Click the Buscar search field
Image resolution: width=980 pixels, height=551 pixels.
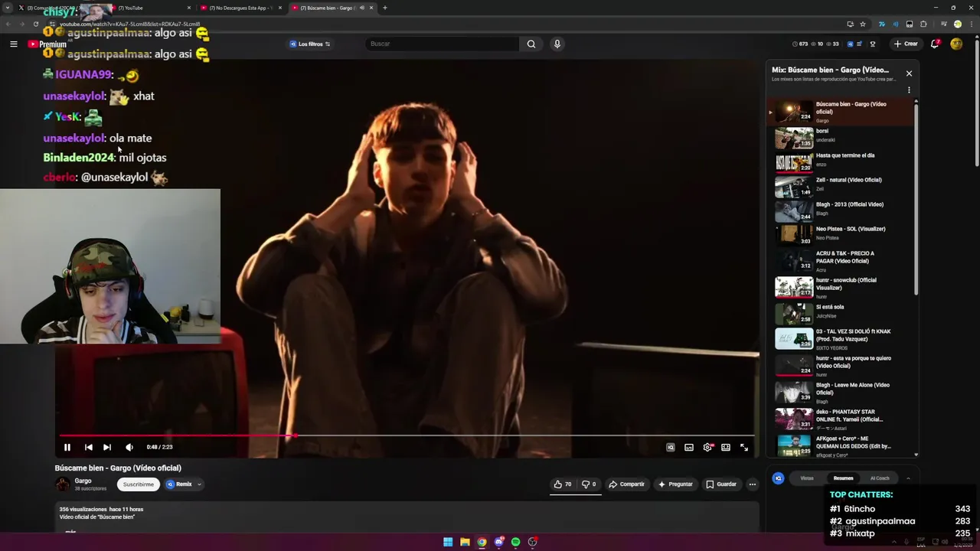(x=443, y=44)
